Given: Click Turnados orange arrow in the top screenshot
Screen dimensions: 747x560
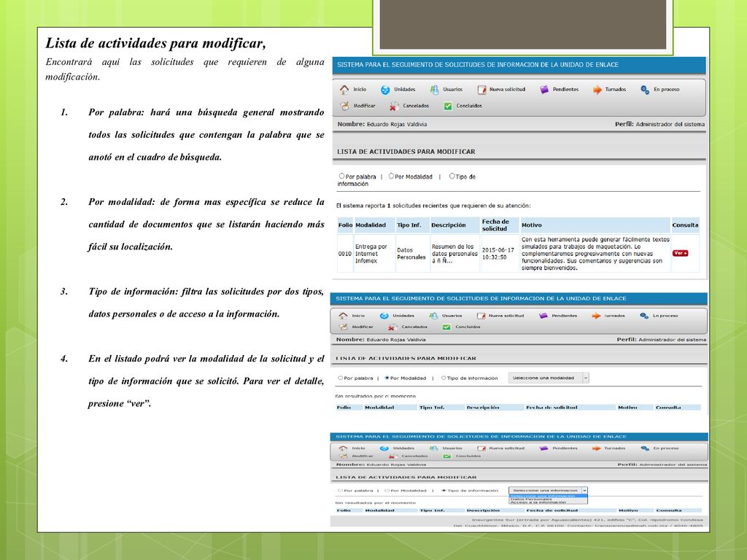Looking at the screenshot, I should (x=597, y=90).
